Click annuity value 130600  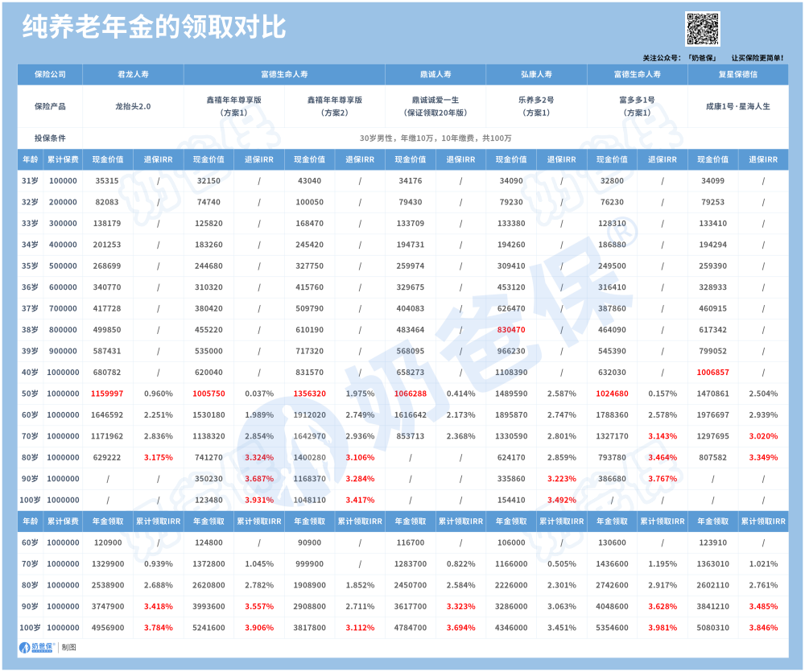pyautogui.click(x=612, y=542)
